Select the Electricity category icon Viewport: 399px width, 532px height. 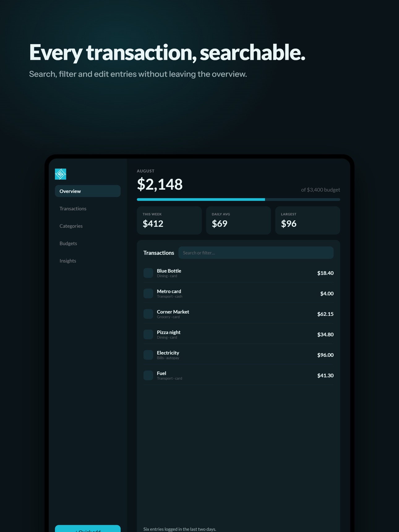148,355
